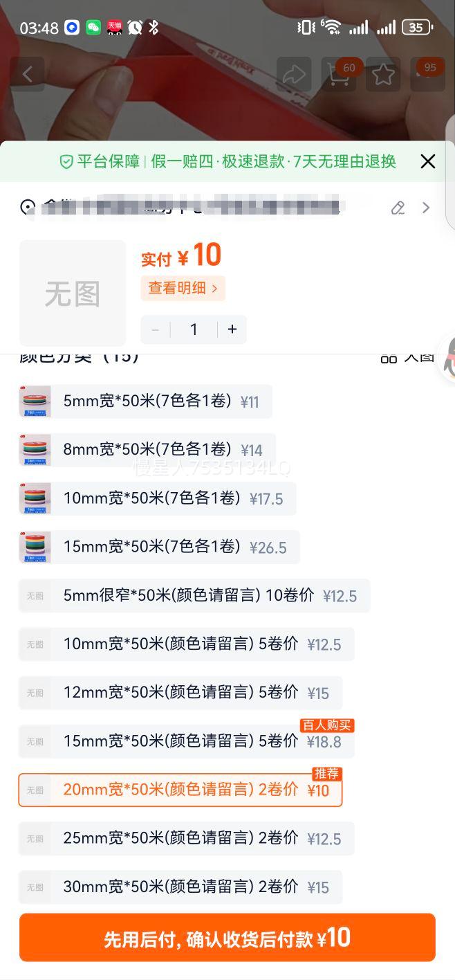Expand 查看明细 price details
Viewport: 455px width, 980px height.
[x=183, y=289]
